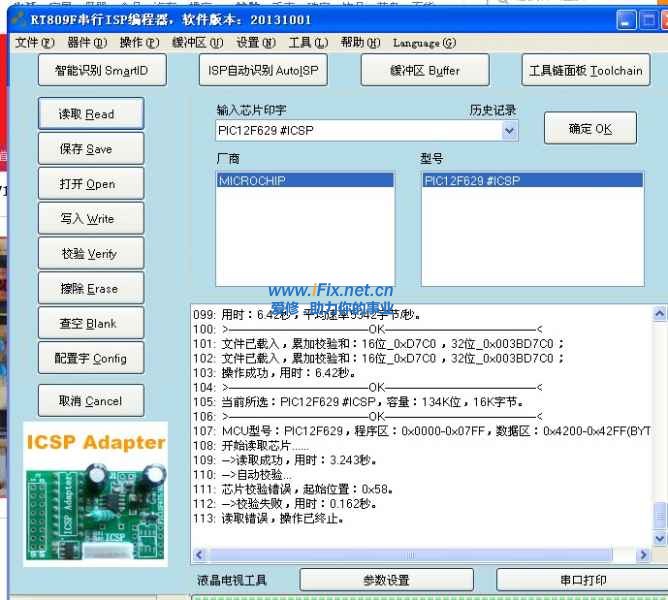
Task: Click the Cancel (取消) button
Action: 91,401
